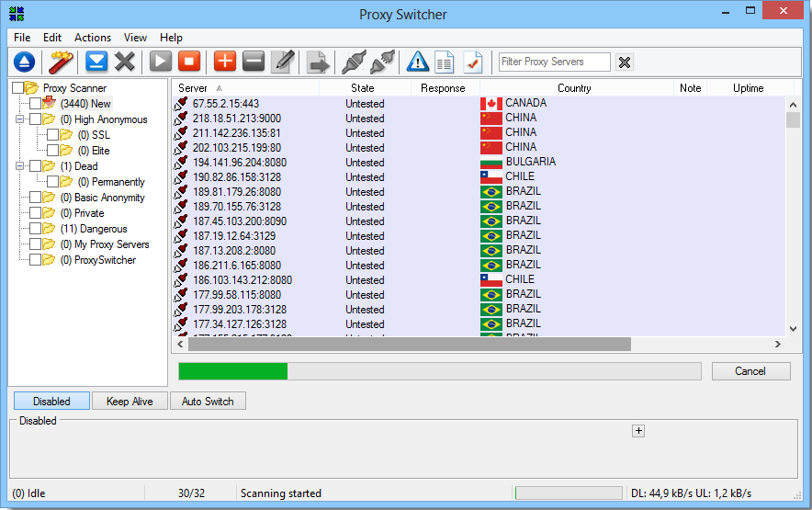812x510 pixels.
Task: Open the Edit menu
Action: [51, 38]
